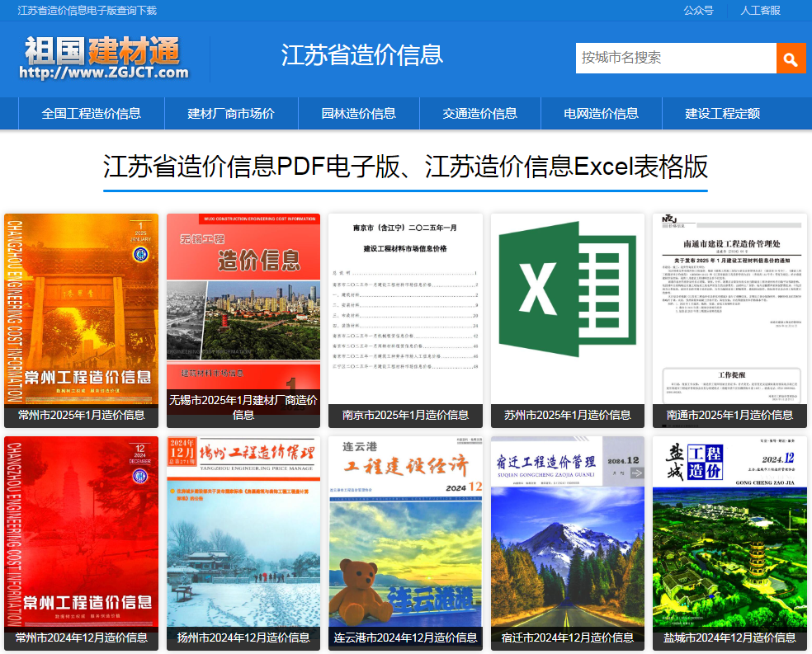Screen dimensions: 812x654
Task: Open the 祖国建材通 site logo
Action: coord(104,58)
